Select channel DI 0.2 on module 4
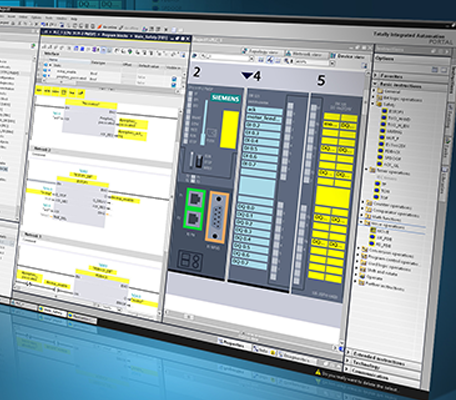The image size is (456, 400). 262,126
